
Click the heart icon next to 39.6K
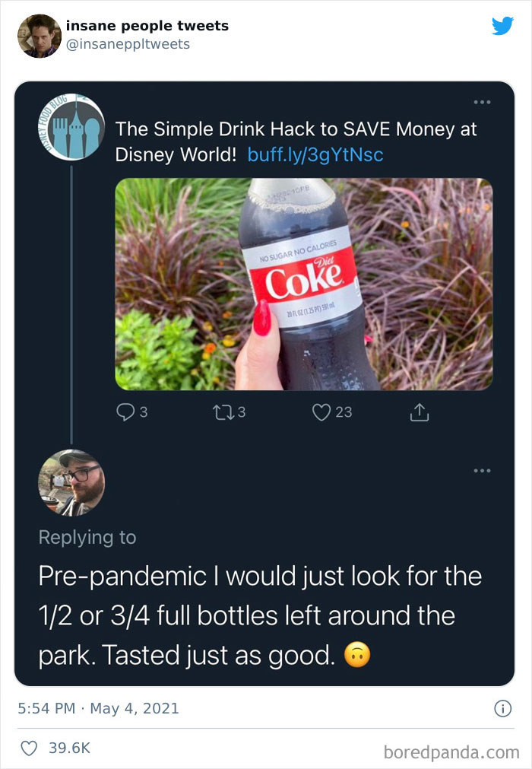(29, 748)
